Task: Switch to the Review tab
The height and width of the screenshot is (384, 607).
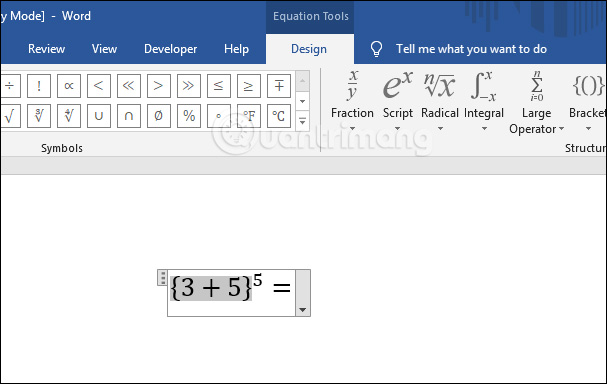Action: [46, 49]
